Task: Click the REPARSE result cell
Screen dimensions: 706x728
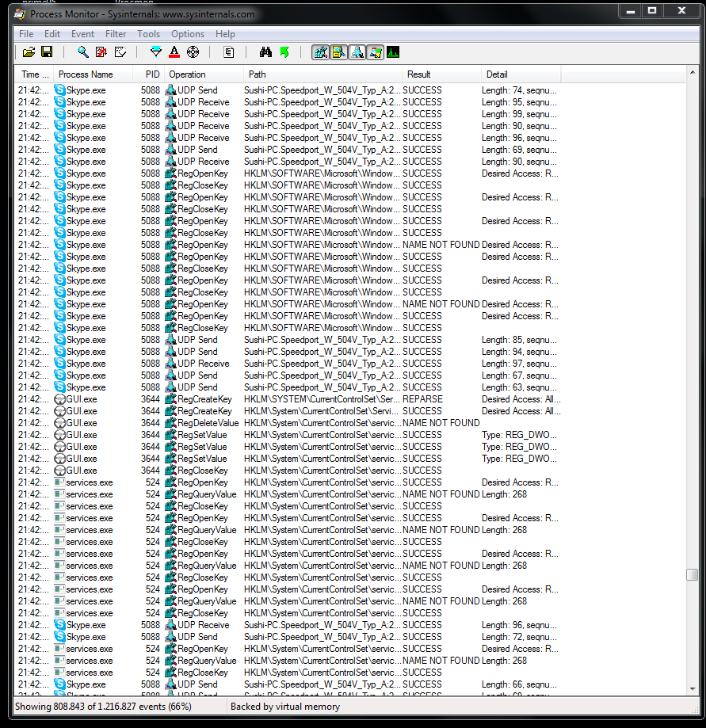Action: click(422, 399)
